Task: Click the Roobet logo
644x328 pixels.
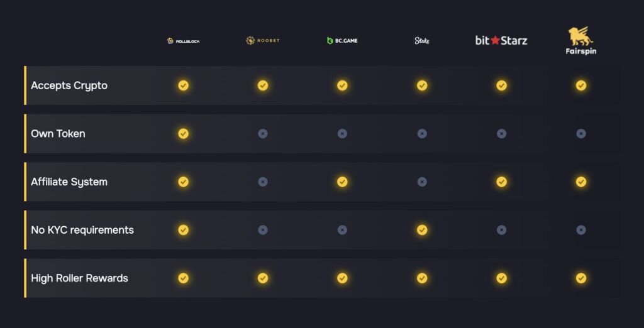Action: [x=263, y=41]
